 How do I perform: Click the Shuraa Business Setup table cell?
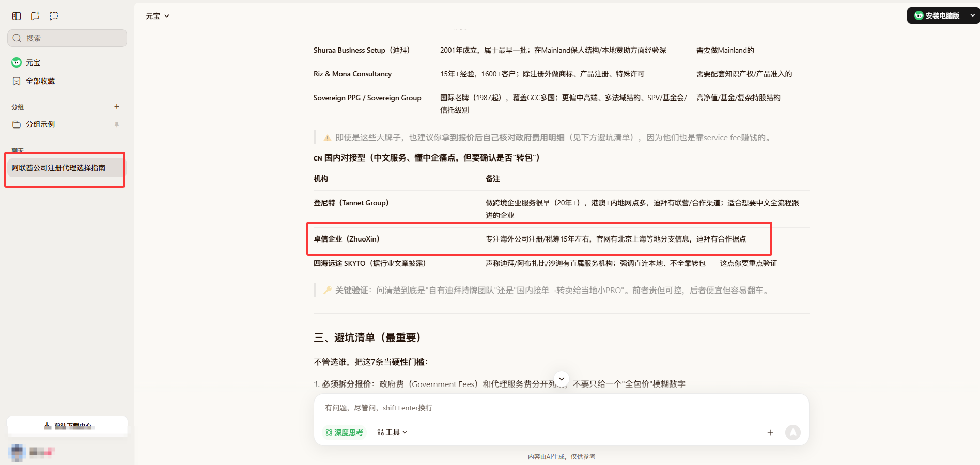(362, 50)
